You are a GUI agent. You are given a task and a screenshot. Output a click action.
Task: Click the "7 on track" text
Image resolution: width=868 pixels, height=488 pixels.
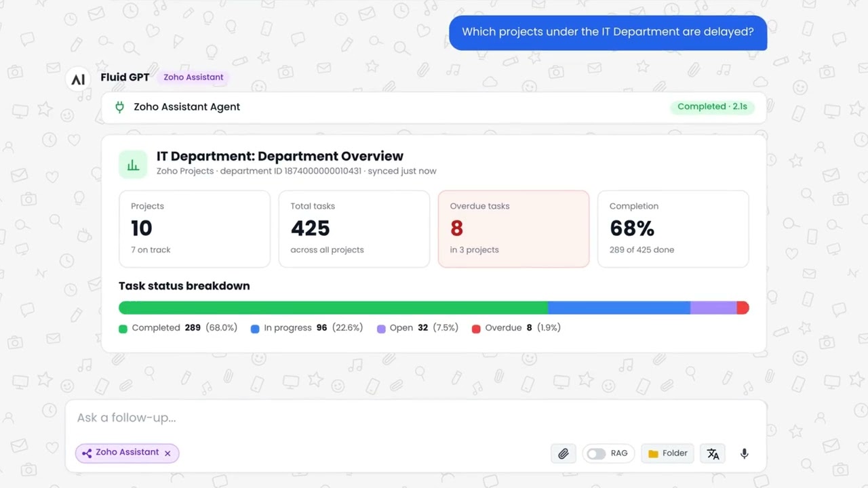151,250
